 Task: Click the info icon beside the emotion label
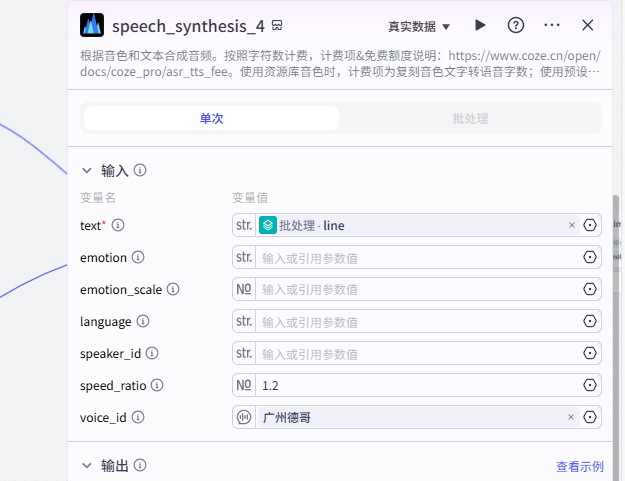(x=138, y=258)
